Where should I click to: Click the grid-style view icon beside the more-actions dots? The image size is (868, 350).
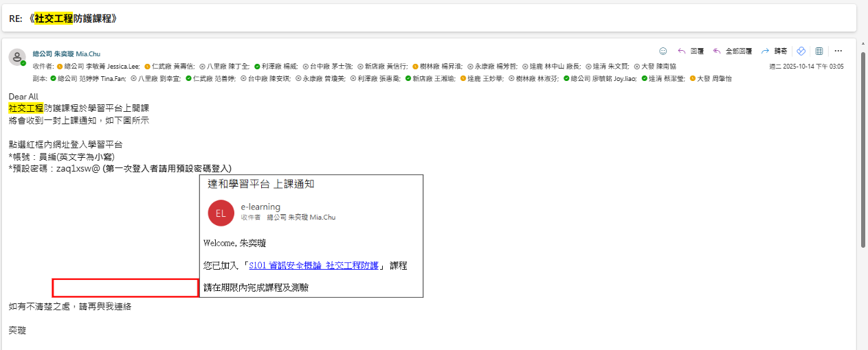pos(819,51)
